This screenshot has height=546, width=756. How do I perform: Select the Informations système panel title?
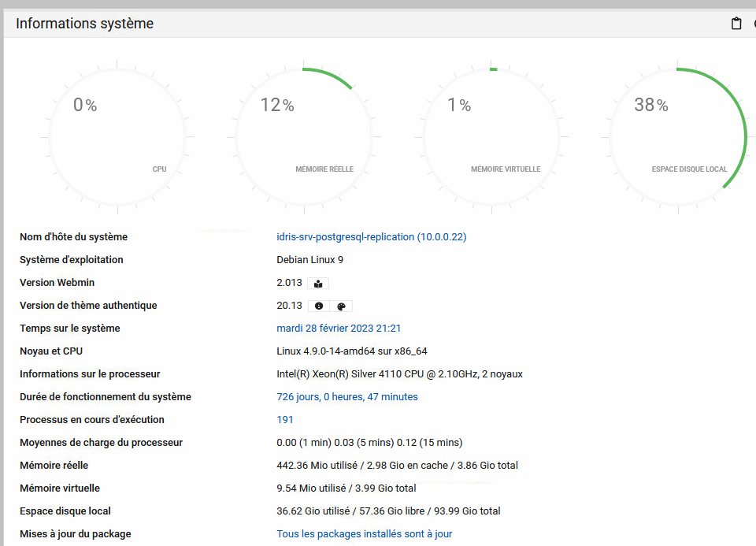point(84,23)
